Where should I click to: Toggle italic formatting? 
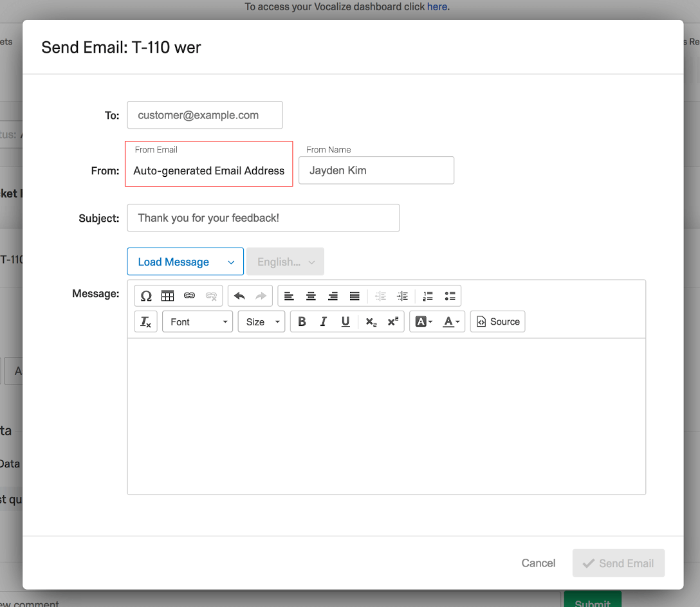point(324,322)
